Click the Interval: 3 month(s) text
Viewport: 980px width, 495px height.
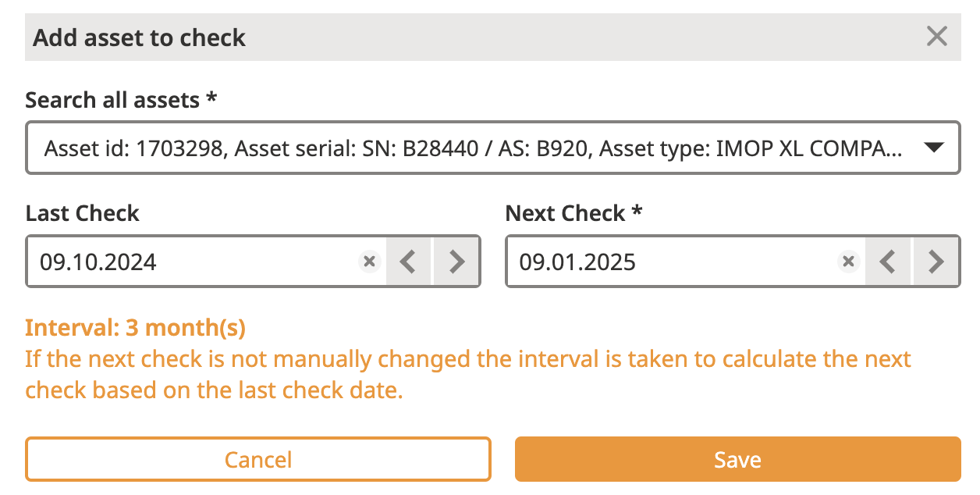click(136, 328)
